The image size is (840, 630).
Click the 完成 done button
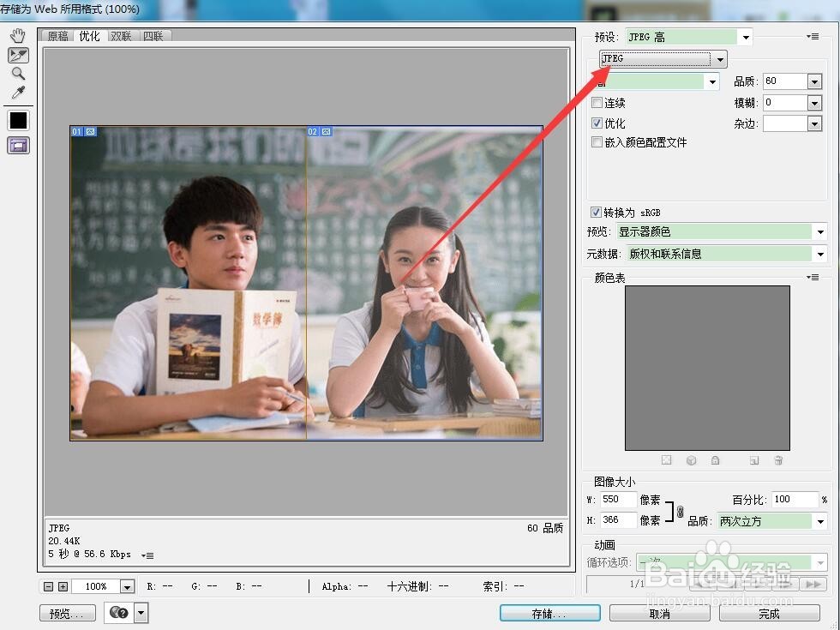[770, 613]
